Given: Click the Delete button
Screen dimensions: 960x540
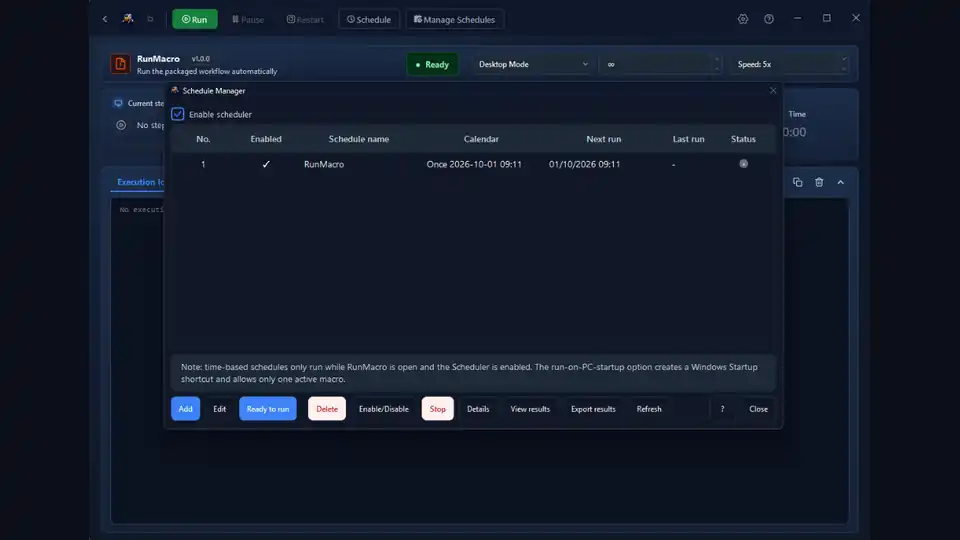Looking at the screenshot, I should coord(327,409).
